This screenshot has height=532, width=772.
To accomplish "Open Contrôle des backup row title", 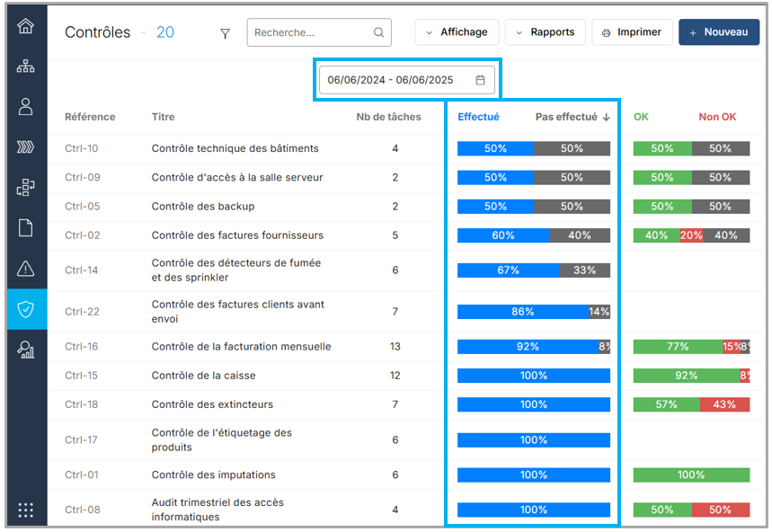I will pos(203,207).
